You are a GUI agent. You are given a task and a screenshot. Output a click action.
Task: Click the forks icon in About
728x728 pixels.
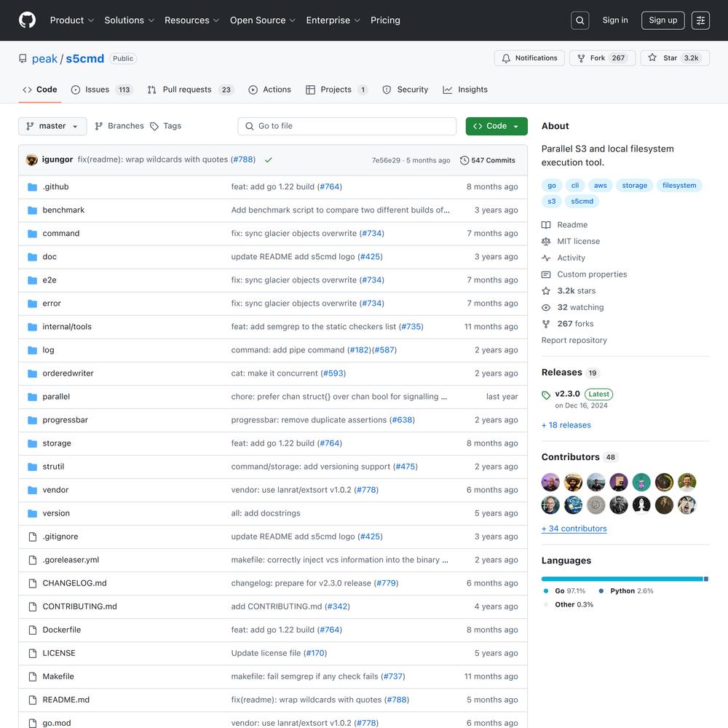(x=546, y=324)
